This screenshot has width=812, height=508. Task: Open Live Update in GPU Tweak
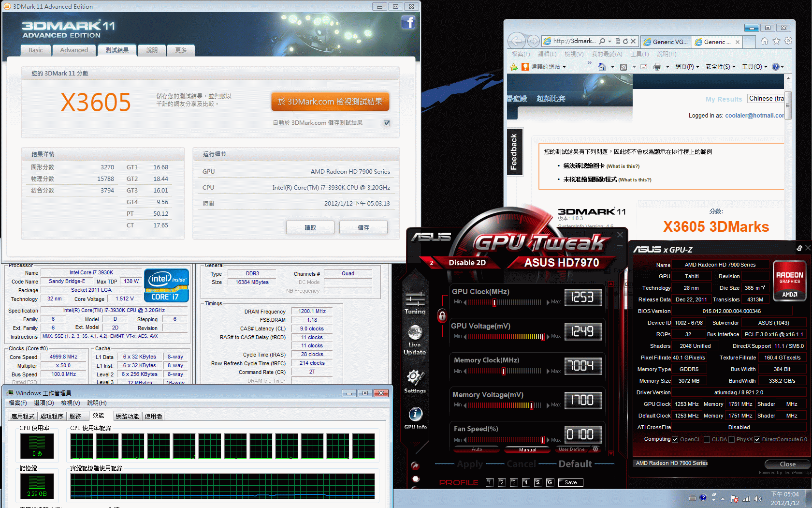click(415, 340)
